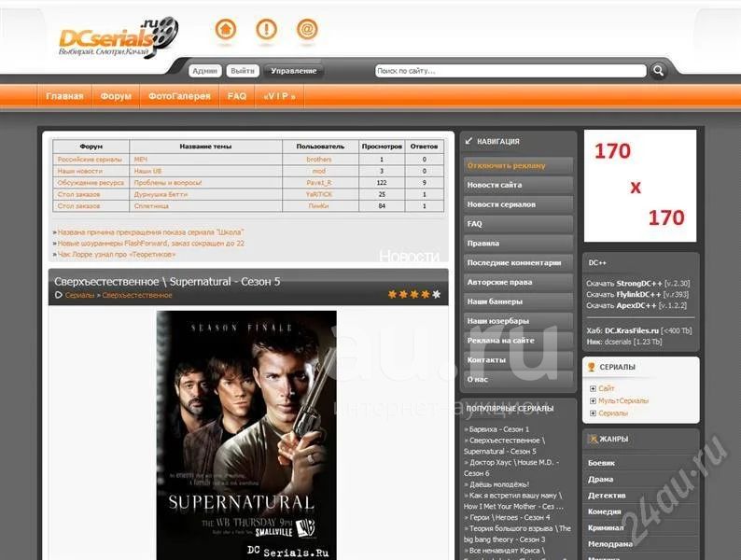Click Скачать StrongDC++ link
Screen dimensions: 741x560
[x=638, y=284]
